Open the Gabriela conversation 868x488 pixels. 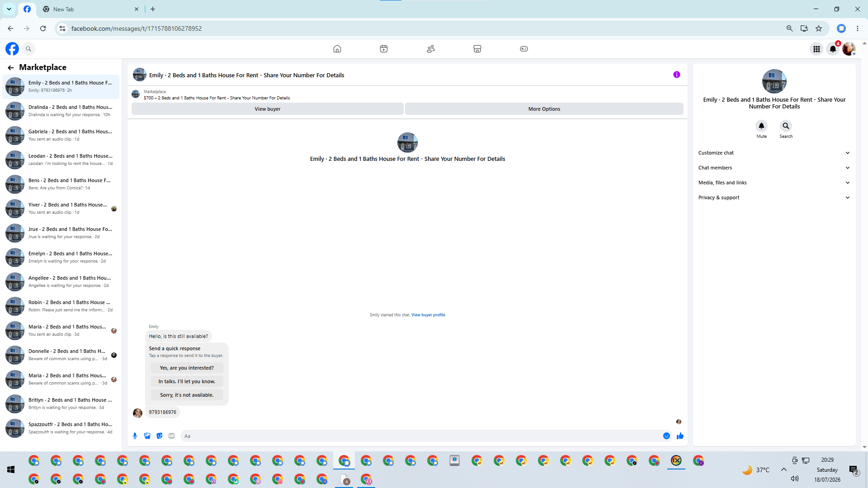61,135
